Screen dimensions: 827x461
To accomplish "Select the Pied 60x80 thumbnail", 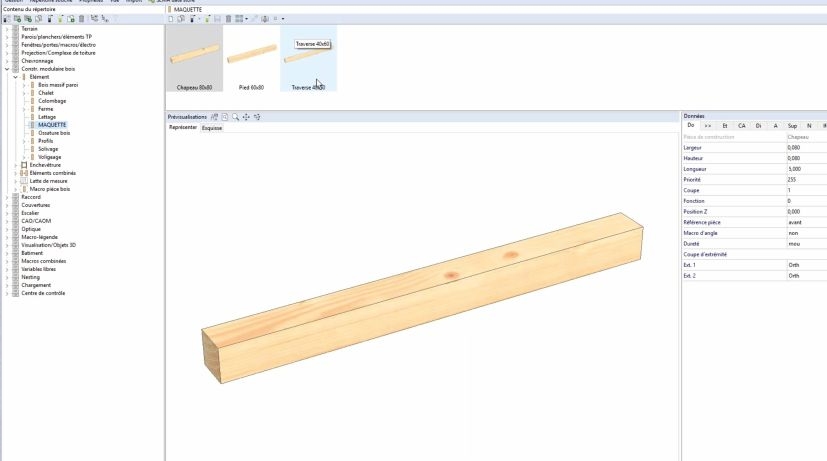I will [x=251, y=60].
